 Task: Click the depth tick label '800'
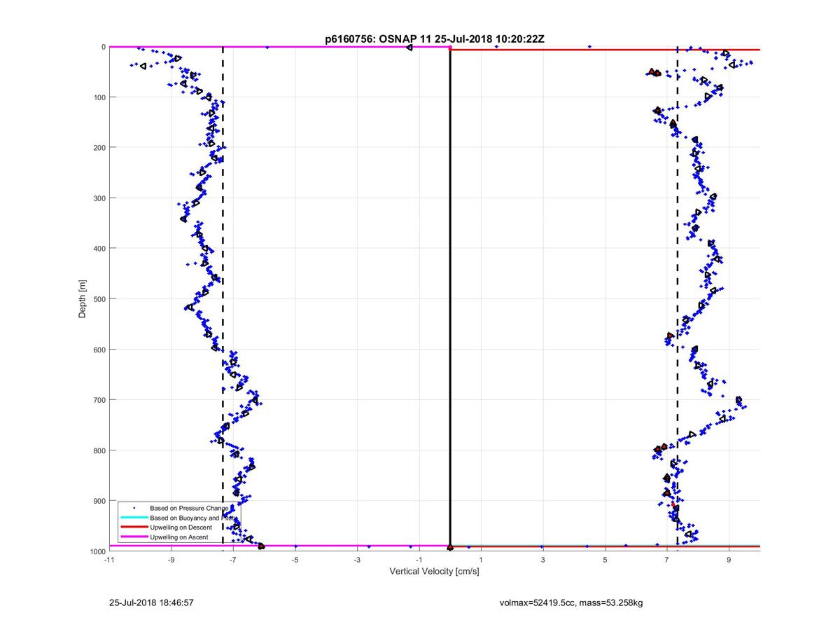(x=99, y=450)
